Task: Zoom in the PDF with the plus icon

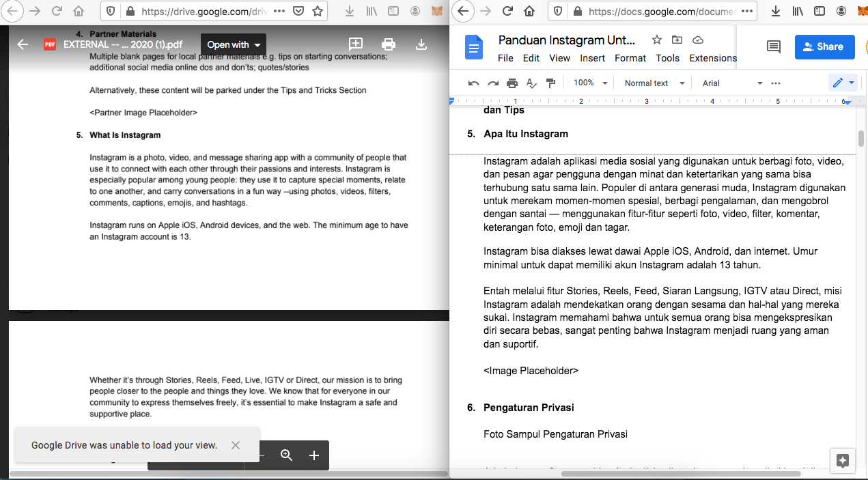Action: click(314, 455)
